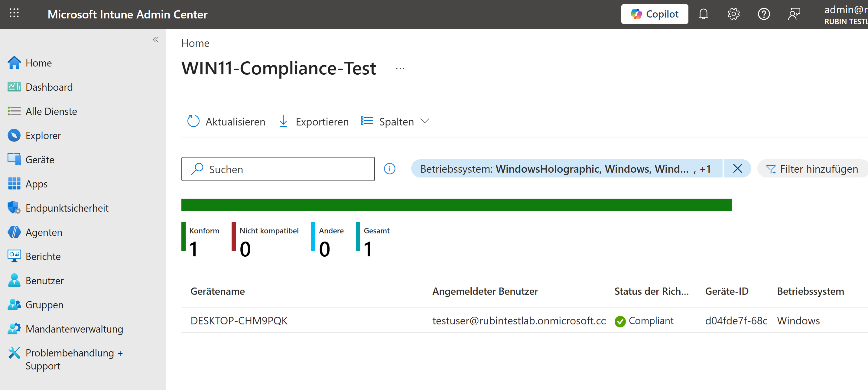The width and height of the screenshot is (868, 390).
Task: Open the settings gear icon
Action: click(x=733, y=14)
